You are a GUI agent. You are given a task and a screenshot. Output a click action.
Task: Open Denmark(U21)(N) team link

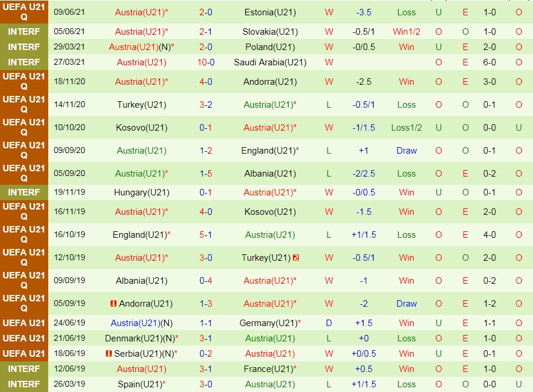(141, 338)
